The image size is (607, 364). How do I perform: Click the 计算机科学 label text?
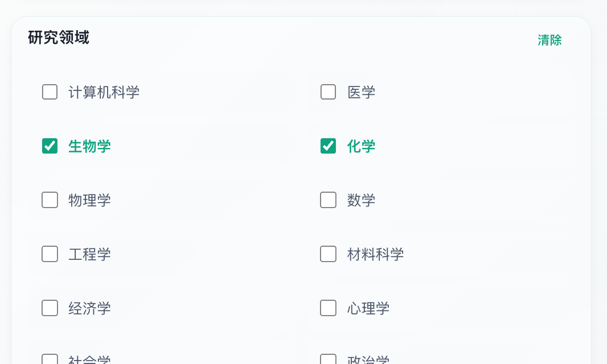click(x=104, y=92)
